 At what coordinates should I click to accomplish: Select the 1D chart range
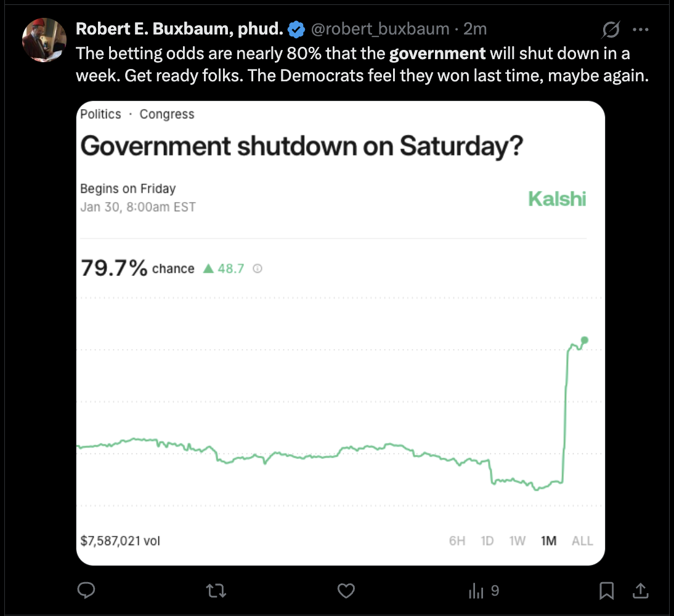point(487,541)
